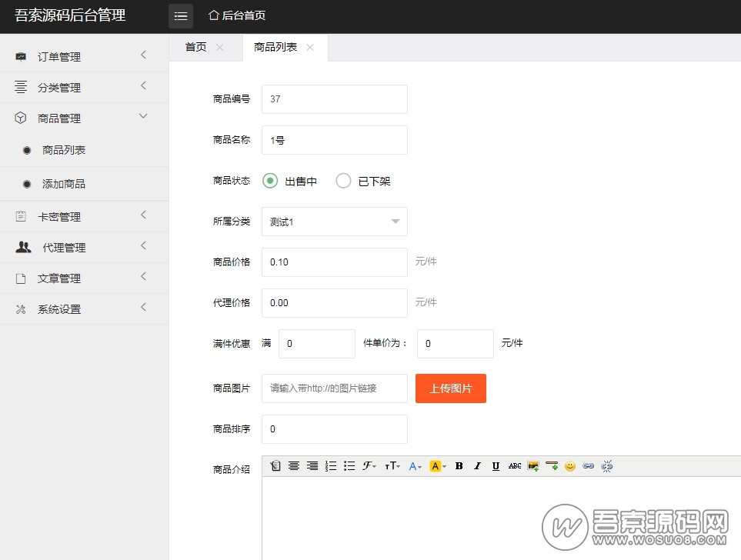Image resolution: width=741 pixels, height=560 pixels.
Task: Insert an ordered numbered list
Action: click(x=331, y=466)
